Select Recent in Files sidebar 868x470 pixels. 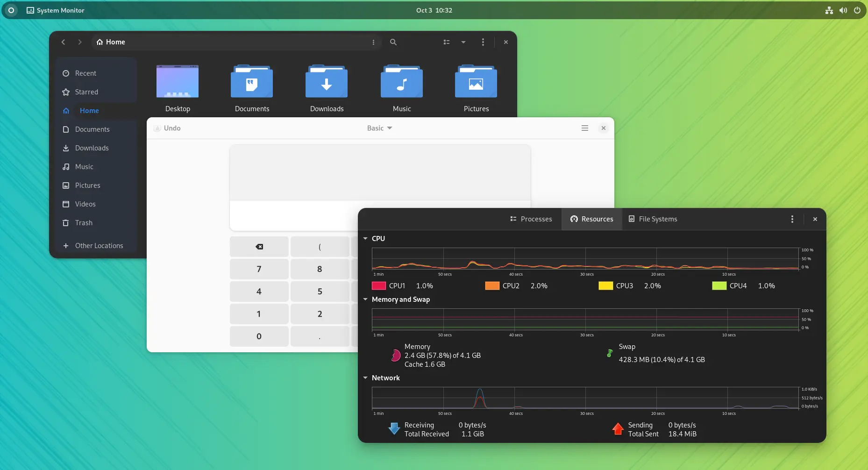coord(96,73)
